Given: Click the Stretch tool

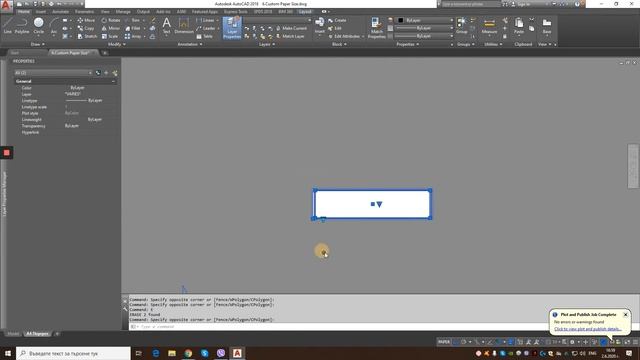Looking at the screenshot, I should click(87, 36).
